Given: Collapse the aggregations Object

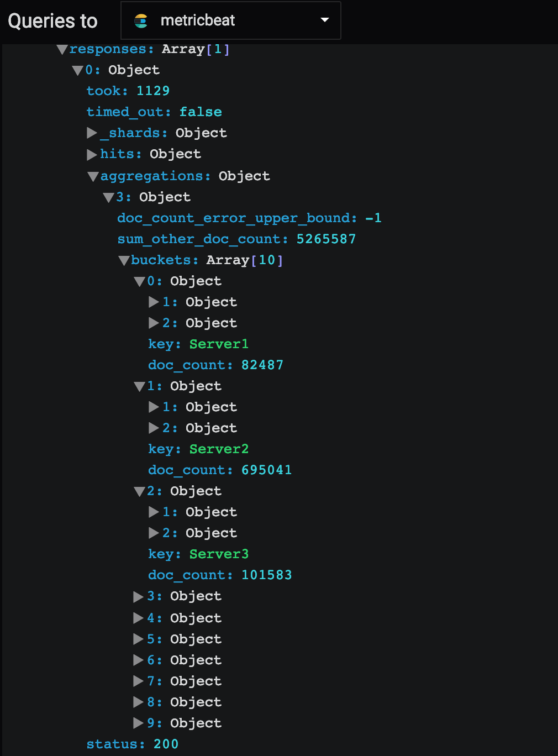Looking at the screenshot, I should pos(93,176).
